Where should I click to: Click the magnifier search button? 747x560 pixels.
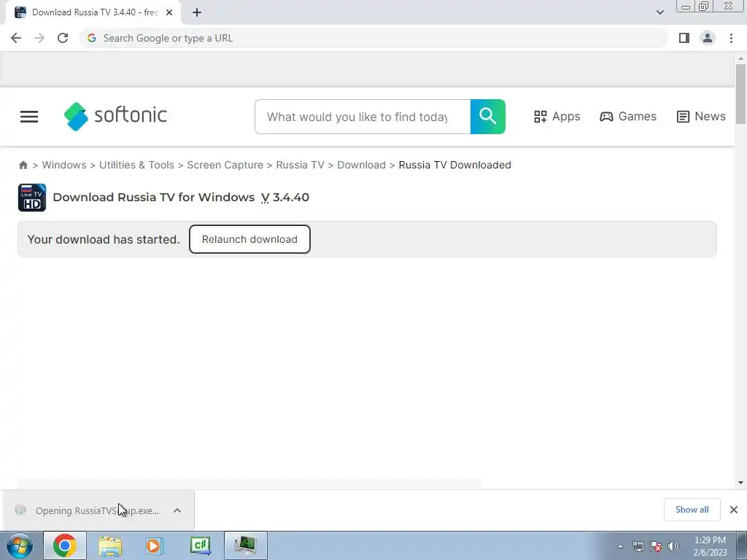click(488, 117)
